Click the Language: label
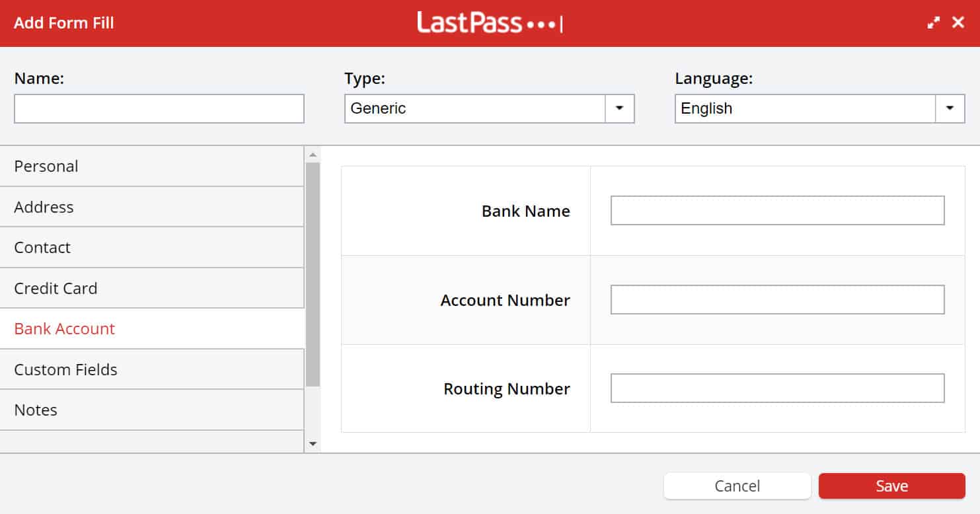 coord(714,79)
